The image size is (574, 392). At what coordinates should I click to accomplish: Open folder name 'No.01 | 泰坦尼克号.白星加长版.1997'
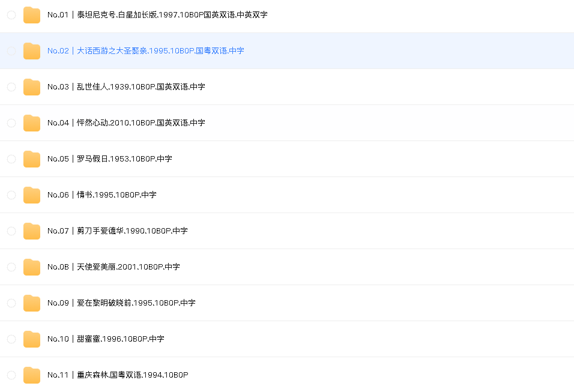pos(157,15)
